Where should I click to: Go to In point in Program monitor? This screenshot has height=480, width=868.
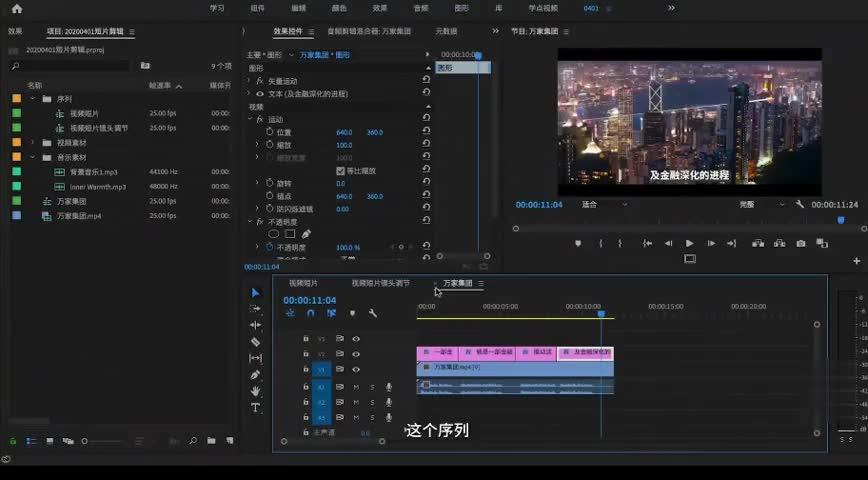pos(647,243)
